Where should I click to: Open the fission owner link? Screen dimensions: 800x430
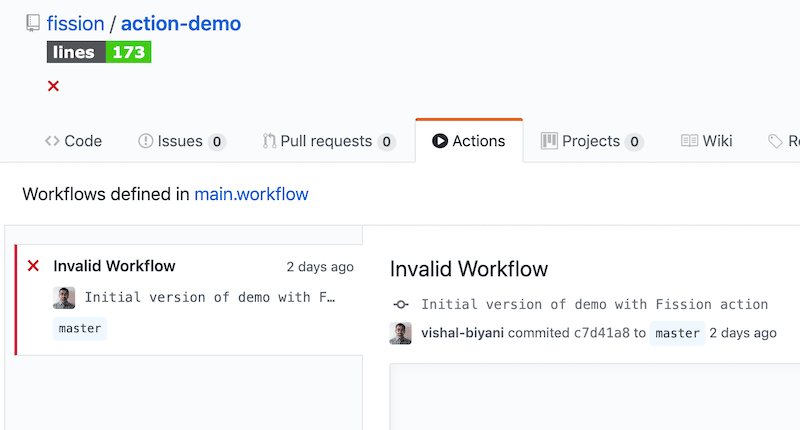[76, 23]
